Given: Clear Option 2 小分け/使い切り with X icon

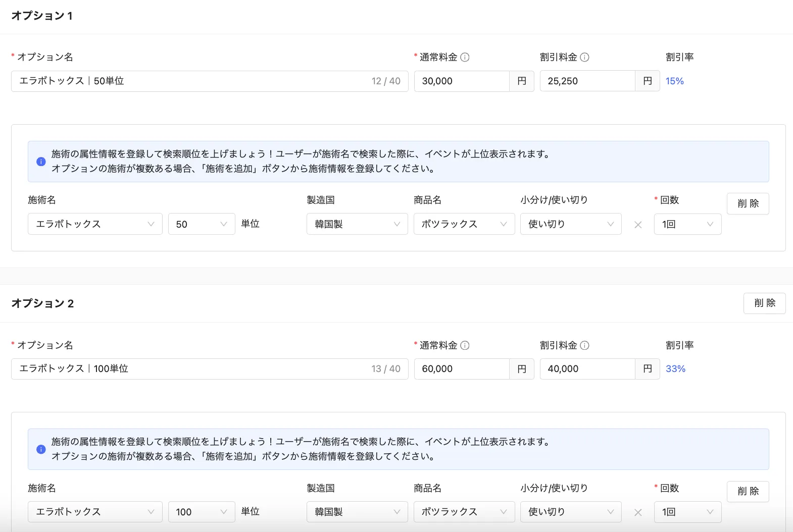Looking at the screenshot, I should click(x=638, y=512).
